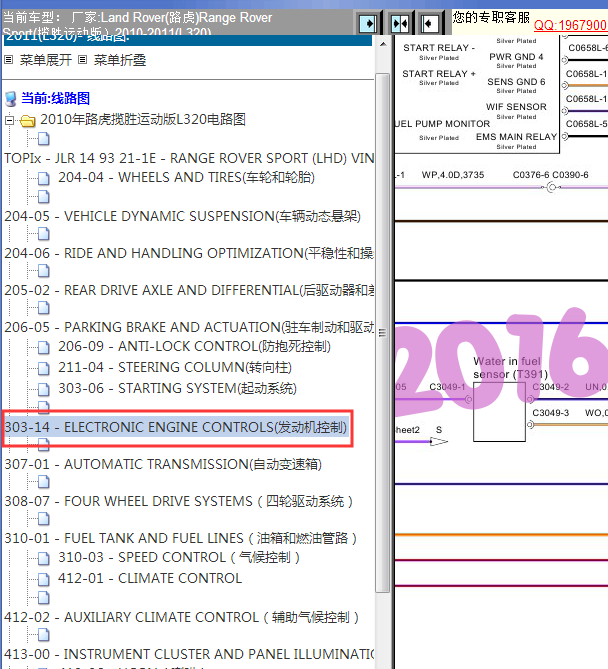Click the 'Water in fuel sensor (T391)' label

click(x=511, y=368)
